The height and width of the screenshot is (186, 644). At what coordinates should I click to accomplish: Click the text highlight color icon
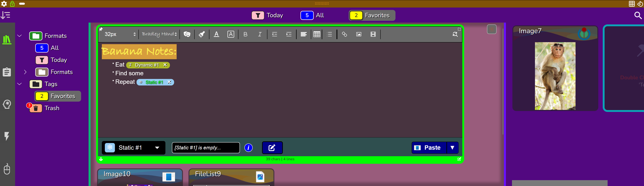click(230, 34)
